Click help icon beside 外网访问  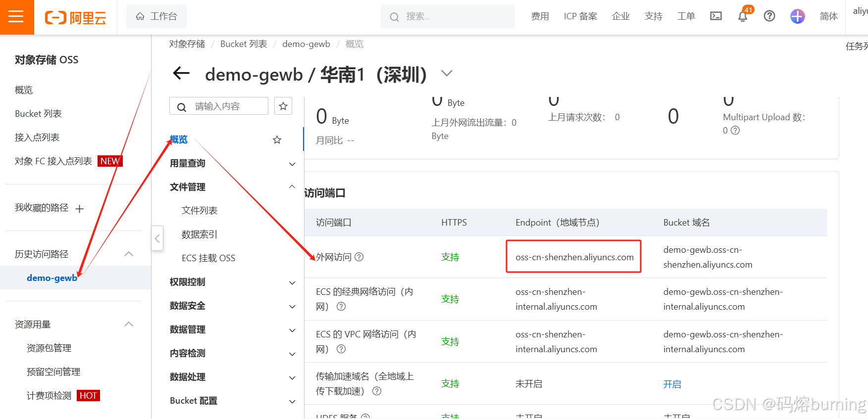[x=359, y=257]
